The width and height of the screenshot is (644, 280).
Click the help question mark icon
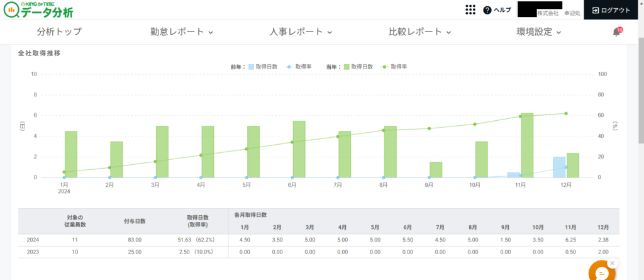[487, 10]
